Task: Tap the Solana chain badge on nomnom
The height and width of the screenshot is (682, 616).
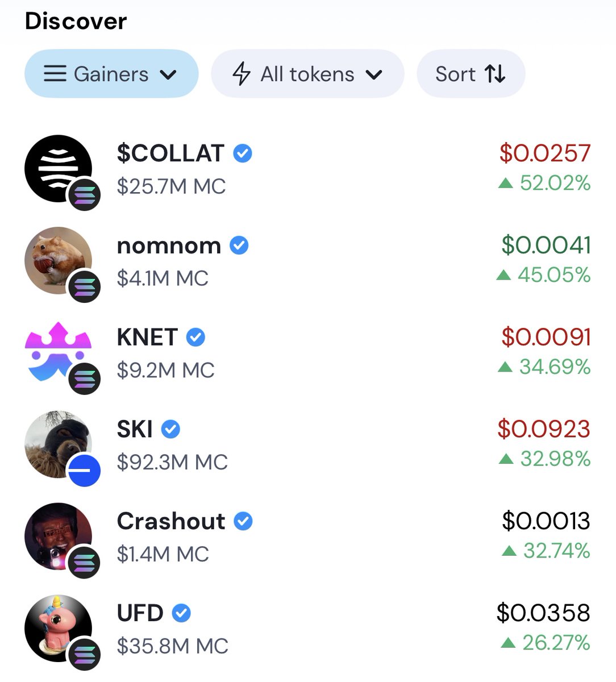Action: (85, 286)
